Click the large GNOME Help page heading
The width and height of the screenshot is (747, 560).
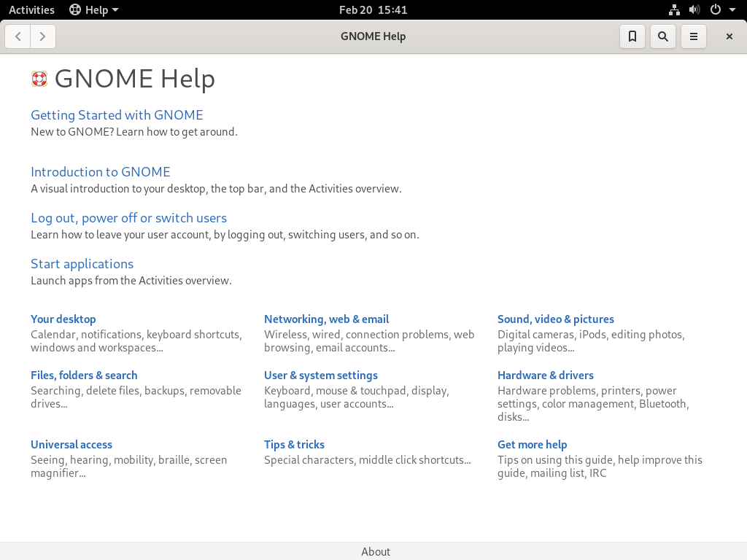tap(134, 79)
